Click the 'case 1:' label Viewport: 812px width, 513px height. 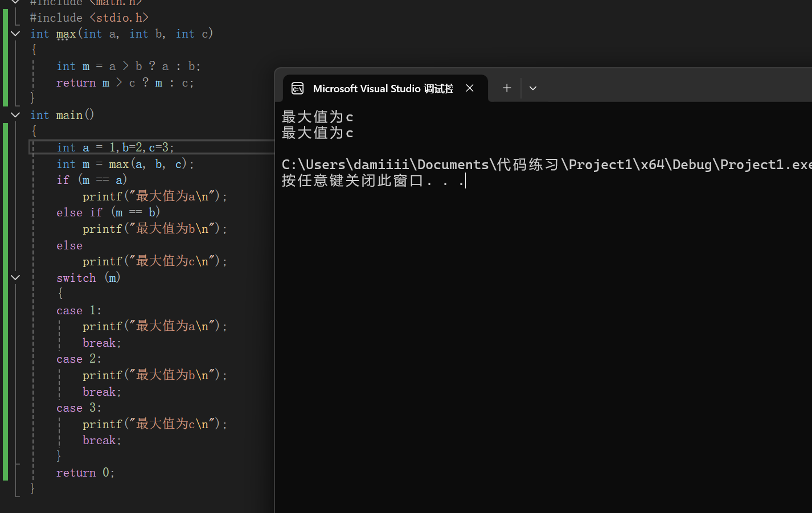click(79, 310)
